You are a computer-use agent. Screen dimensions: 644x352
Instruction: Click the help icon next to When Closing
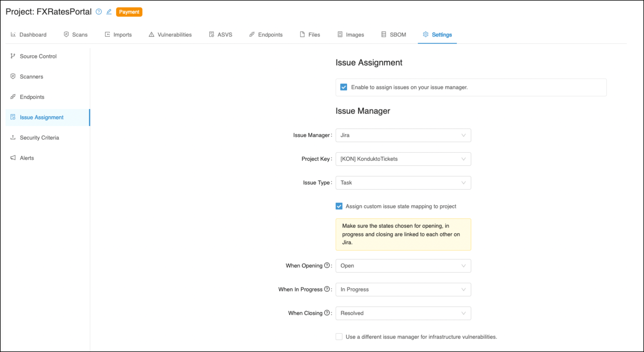327,313
